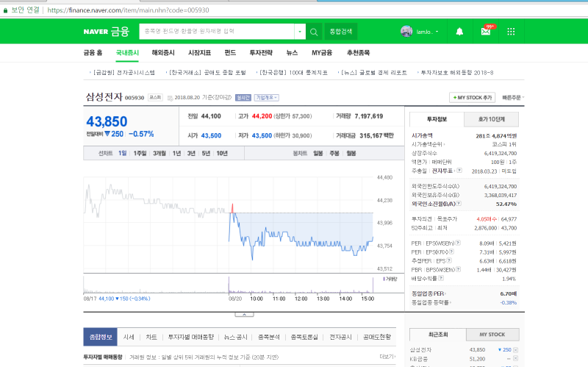Open the MY금융 menu
This screenshot has width=588, height=367.
tap(322, 52)
